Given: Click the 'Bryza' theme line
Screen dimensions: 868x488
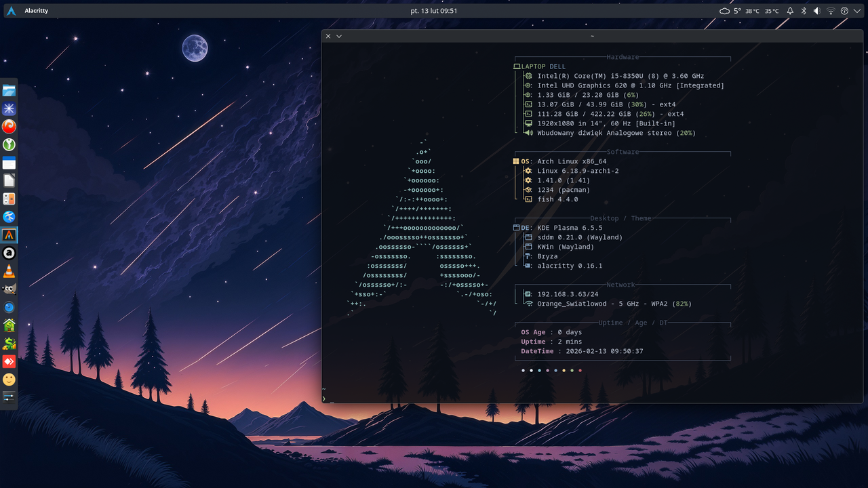Looking at the screenshot, I should [x=547, y=256].
